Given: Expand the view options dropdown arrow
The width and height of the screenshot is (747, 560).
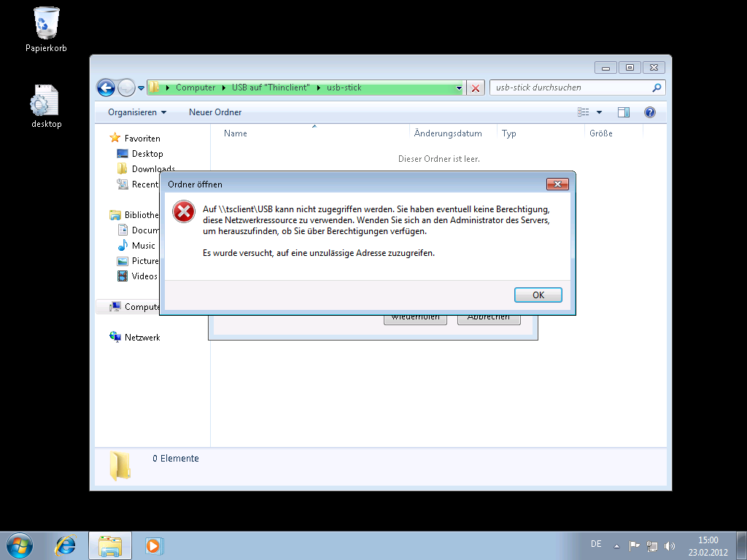Looking at the screenshot, I should click(x=599, y=112).
